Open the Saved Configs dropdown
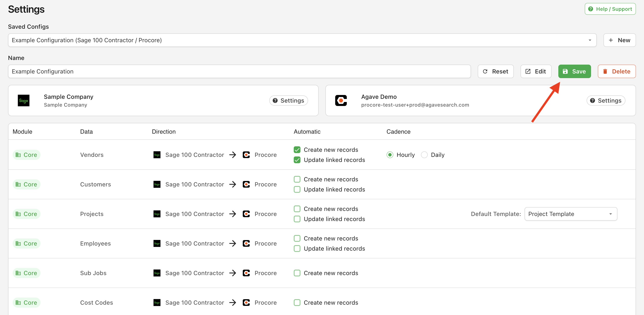Image resolution: width=644 pixels, height=315 pixels. point(302,40)
